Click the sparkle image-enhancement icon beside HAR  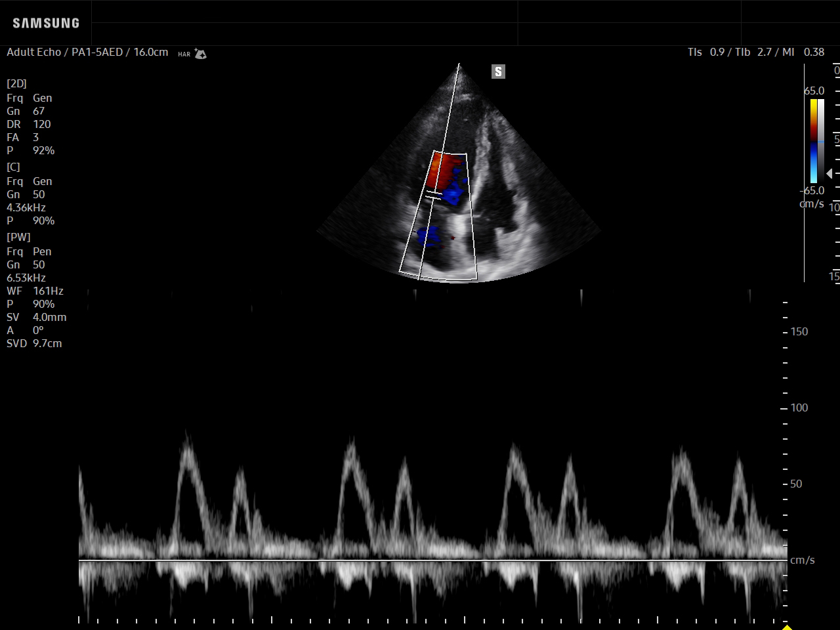click(200, 54)
